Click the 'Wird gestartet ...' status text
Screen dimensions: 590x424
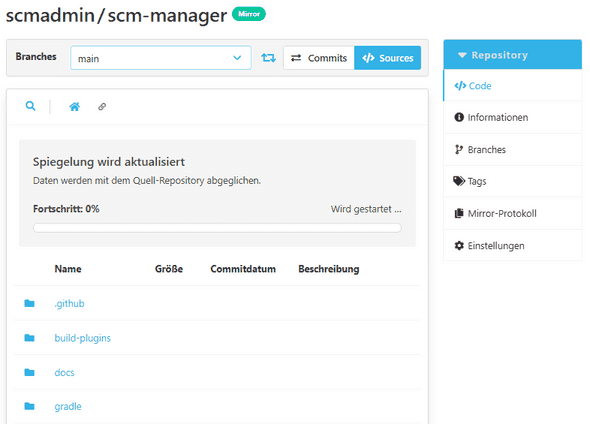(x=366, y=209)
